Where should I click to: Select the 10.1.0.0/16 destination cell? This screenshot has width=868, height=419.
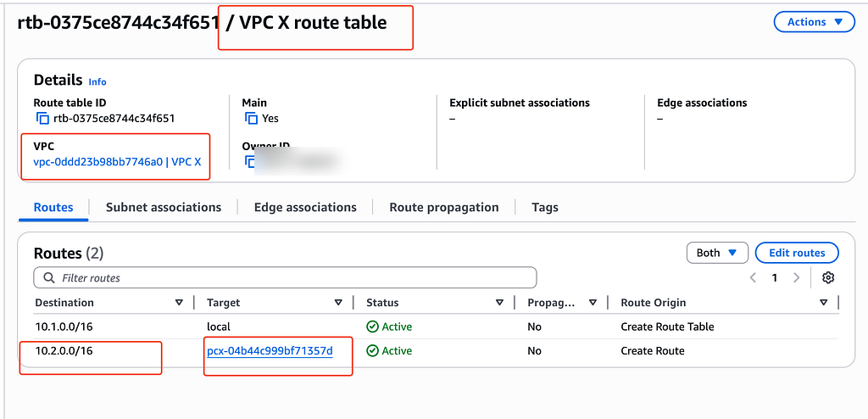point(64,327)
